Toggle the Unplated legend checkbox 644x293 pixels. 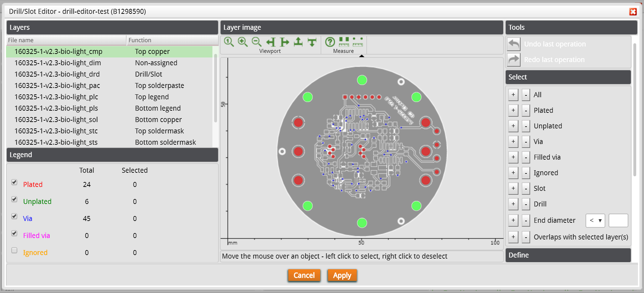click(x=14, y=199)
